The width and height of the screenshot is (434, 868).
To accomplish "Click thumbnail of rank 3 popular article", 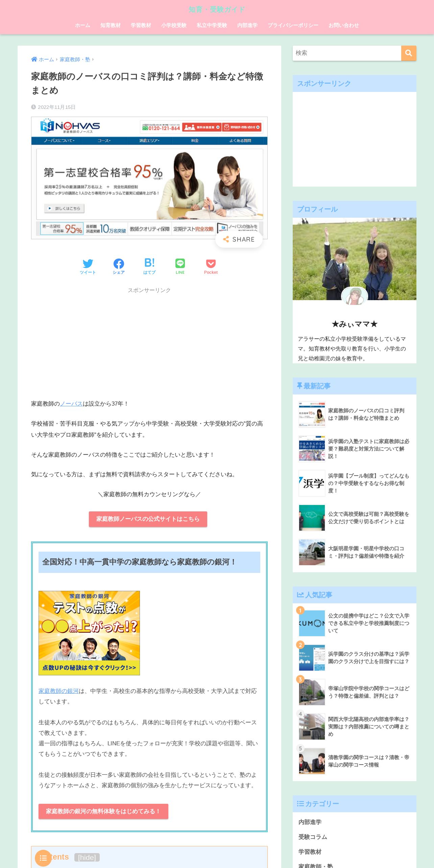I will point(312,692).
